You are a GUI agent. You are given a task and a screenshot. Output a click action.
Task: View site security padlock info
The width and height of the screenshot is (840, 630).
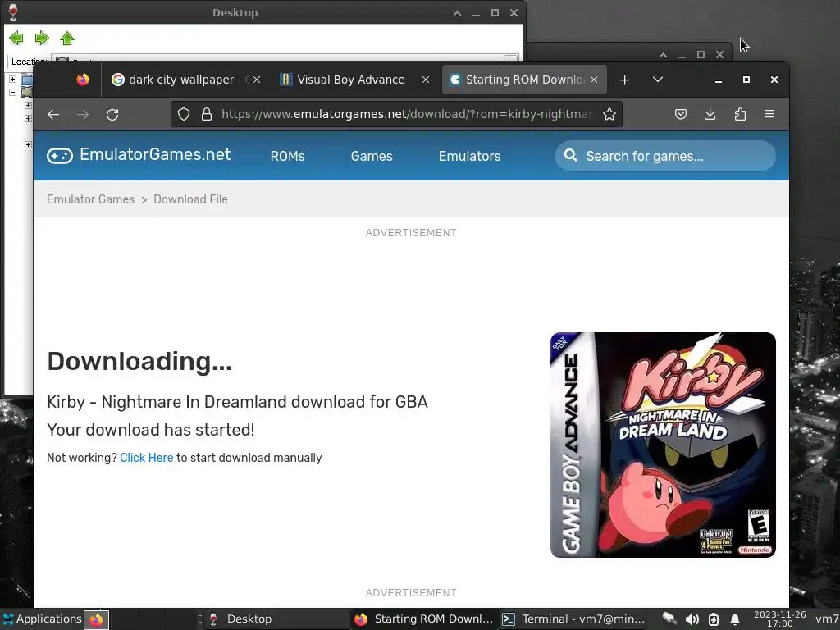click(207, 114)
